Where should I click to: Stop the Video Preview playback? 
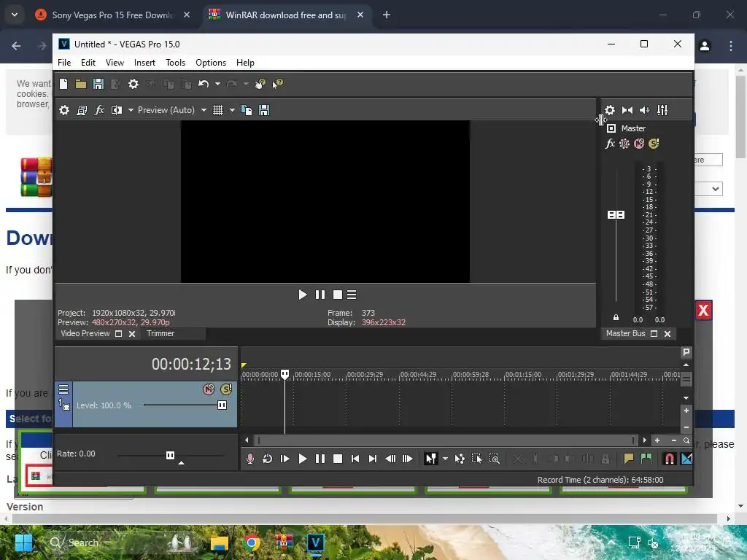pos(337,295)
